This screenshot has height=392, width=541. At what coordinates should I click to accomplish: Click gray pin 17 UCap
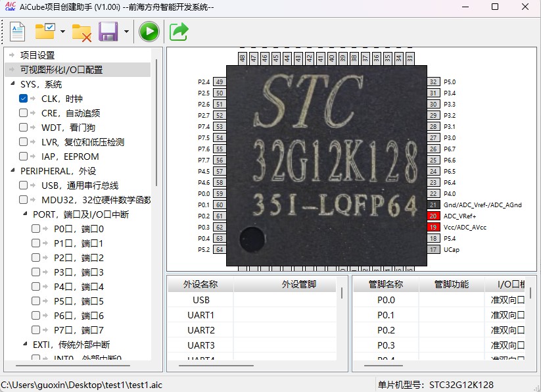[x=433, y=249]
